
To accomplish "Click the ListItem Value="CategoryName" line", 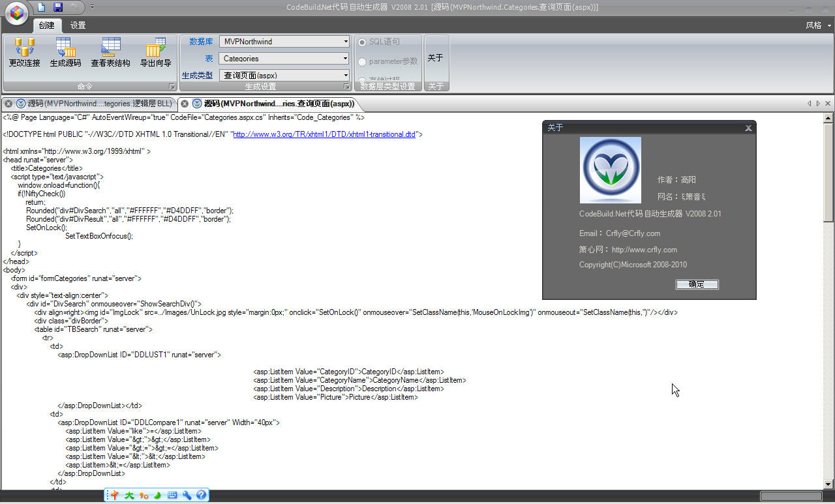I will [x=359, y=380].
